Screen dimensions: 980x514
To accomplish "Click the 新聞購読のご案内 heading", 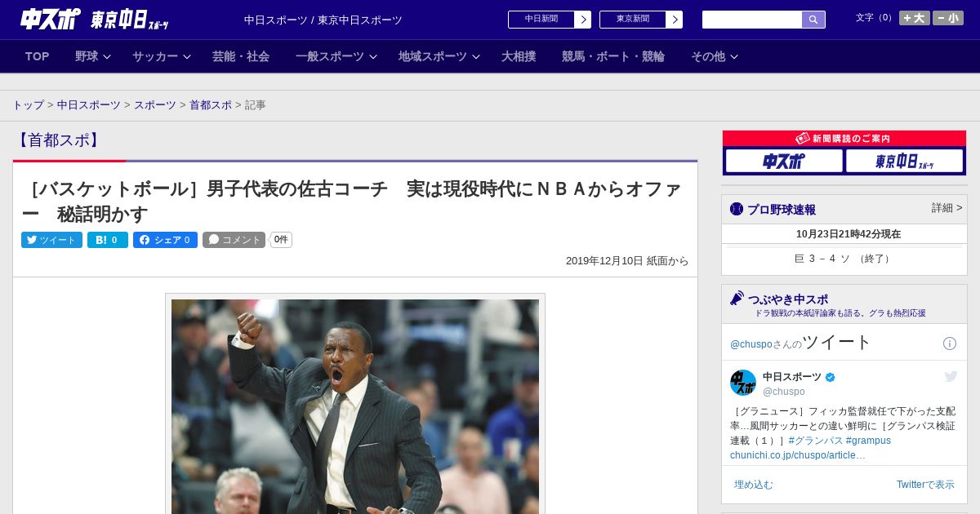I will [x=844, y=139].
